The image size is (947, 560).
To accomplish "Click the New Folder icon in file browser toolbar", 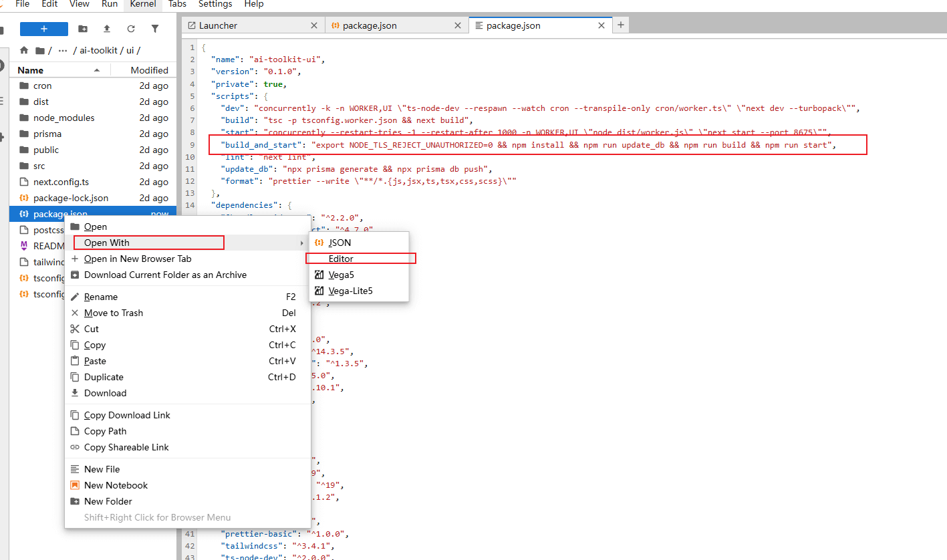I will [83, 29].
